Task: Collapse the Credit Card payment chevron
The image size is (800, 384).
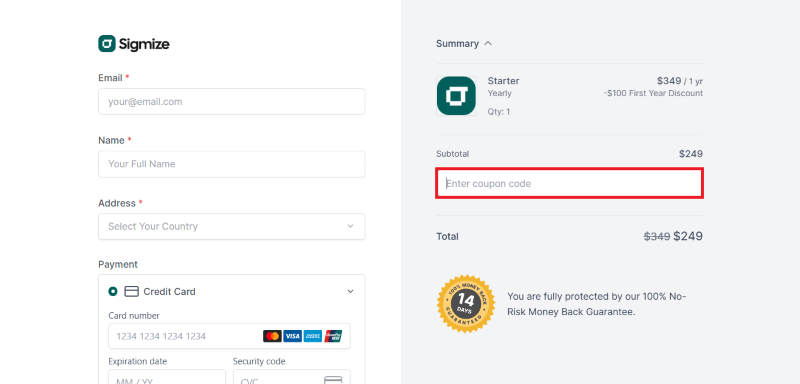Action: [351, 292]
